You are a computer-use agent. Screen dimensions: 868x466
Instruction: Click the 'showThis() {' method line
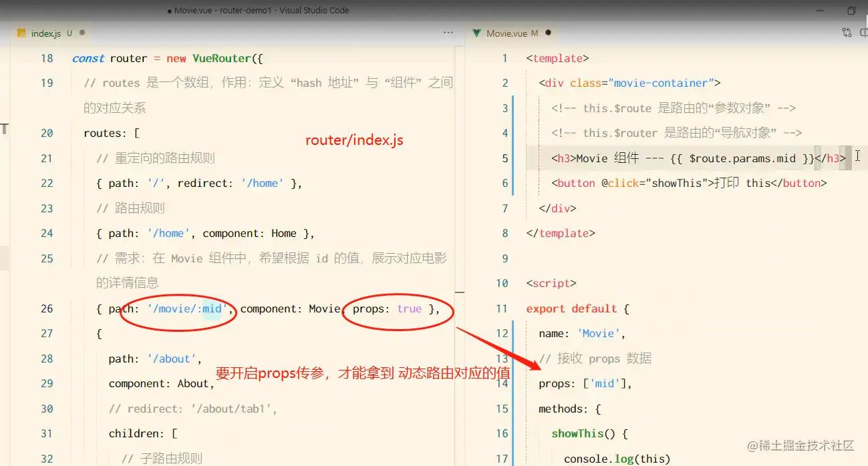[589, 433]
